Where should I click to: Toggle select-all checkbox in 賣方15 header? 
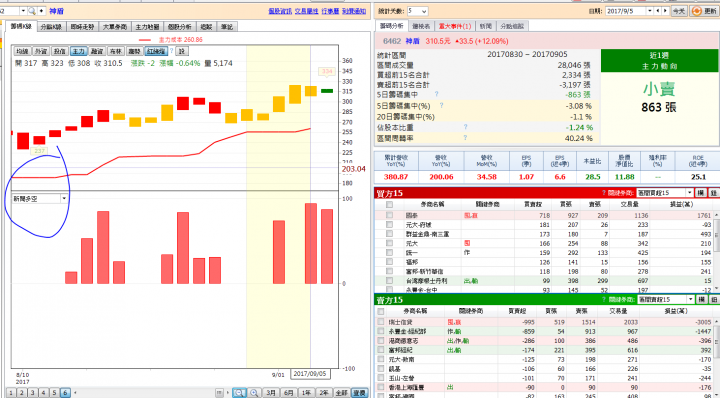click(x=381, y=311)
